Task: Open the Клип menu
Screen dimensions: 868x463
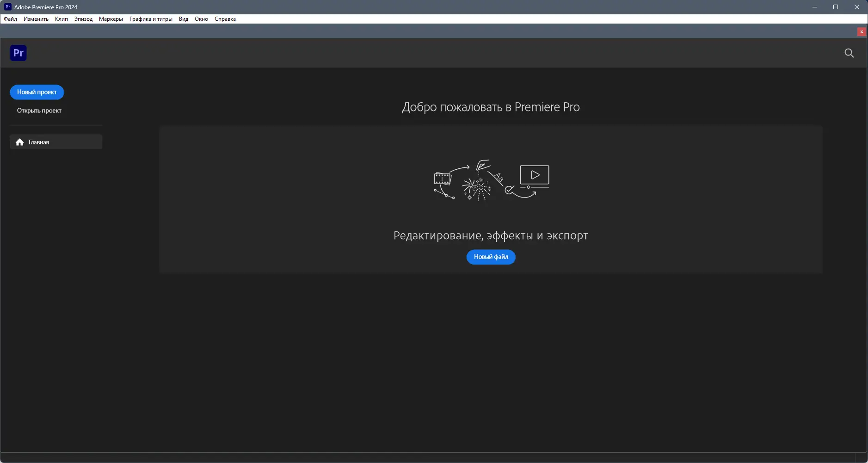Action: pos(61,19)
